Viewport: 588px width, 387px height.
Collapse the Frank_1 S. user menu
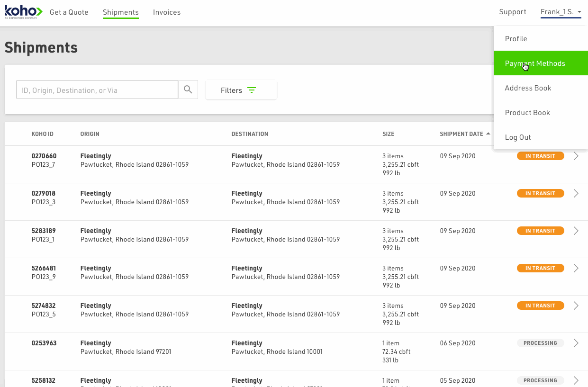tap(561, 12)
